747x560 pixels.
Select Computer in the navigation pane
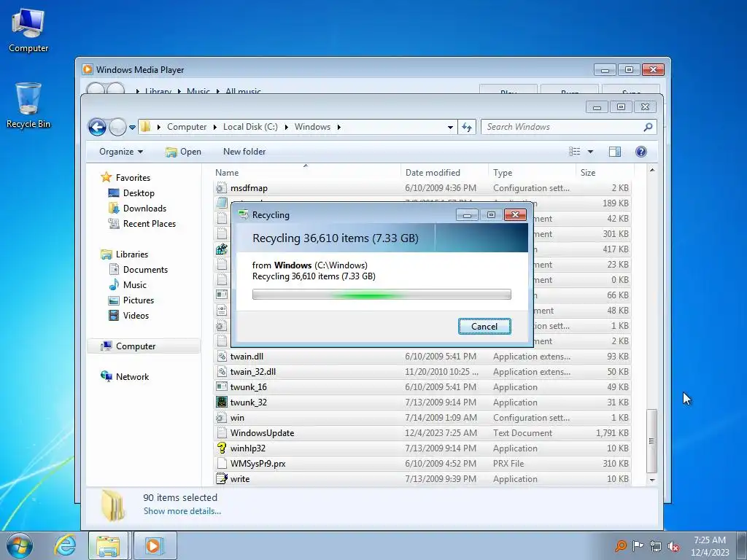coord(136,346)
